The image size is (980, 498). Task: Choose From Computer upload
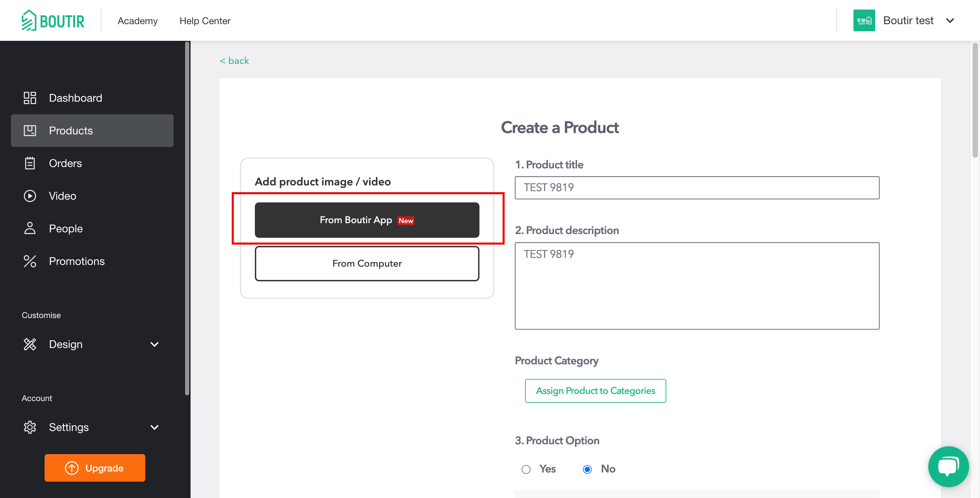tap(367, 263)
